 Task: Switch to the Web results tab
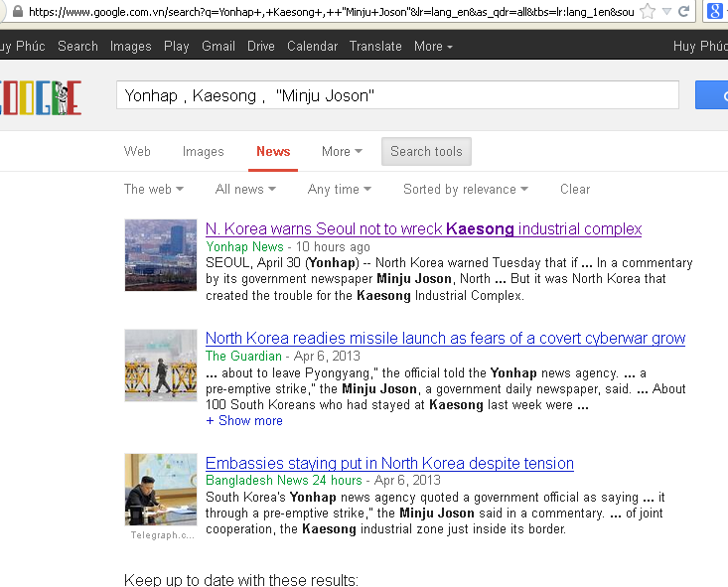pyautogui.click(x=137, y=151)
